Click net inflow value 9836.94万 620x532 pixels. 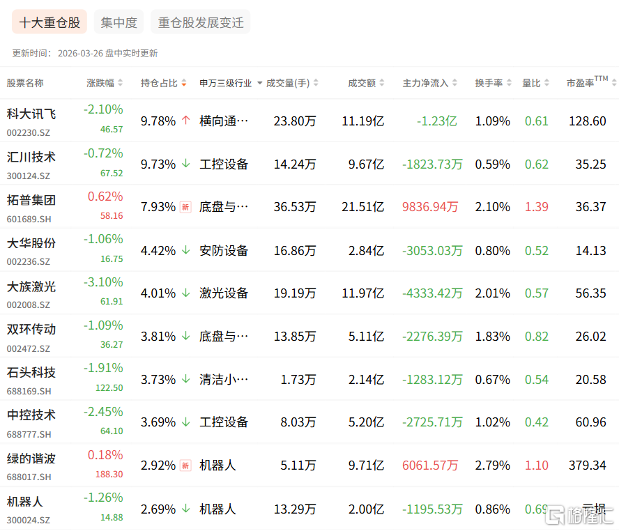pos(430,206)
